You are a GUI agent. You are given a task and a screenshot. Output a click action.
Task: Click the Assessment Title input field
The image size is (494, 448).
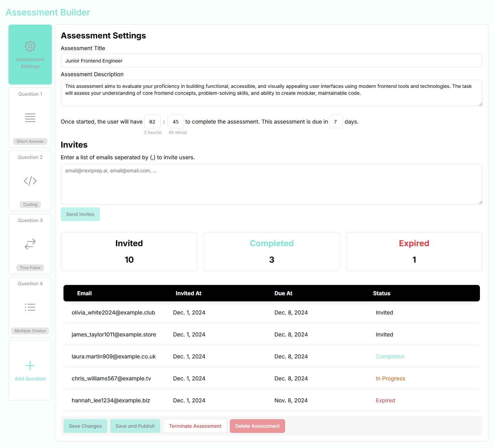coord(272,60)
